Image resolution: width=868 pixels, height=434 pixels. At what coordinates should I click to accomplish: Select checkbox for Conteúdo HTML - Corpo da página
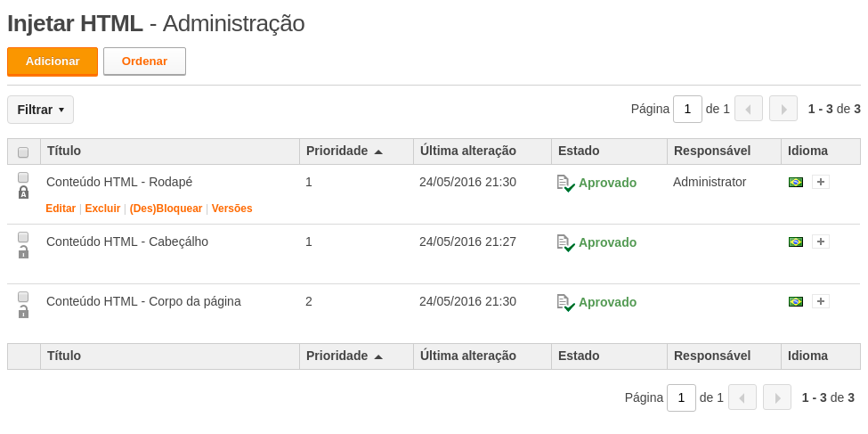pos(23,297)
